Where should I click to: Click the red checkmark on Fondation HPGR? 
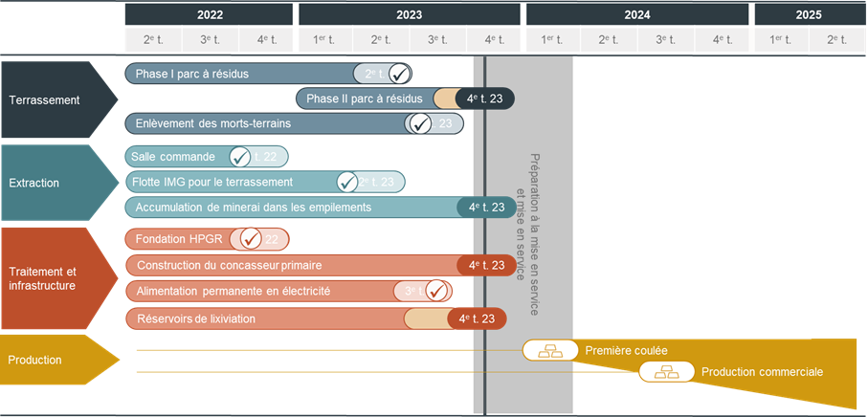(252, 239)
